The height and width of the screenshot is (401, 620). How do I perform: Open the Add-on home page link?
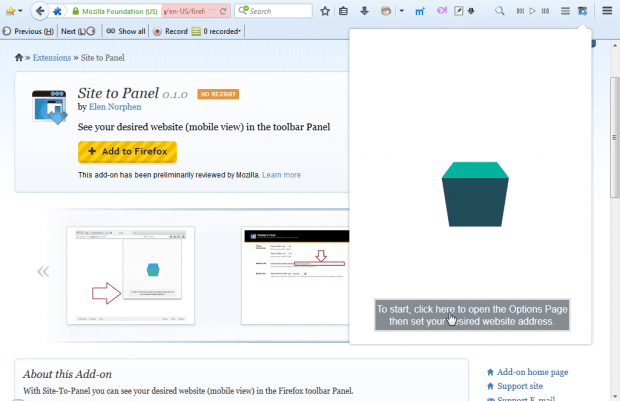(532, 372)
